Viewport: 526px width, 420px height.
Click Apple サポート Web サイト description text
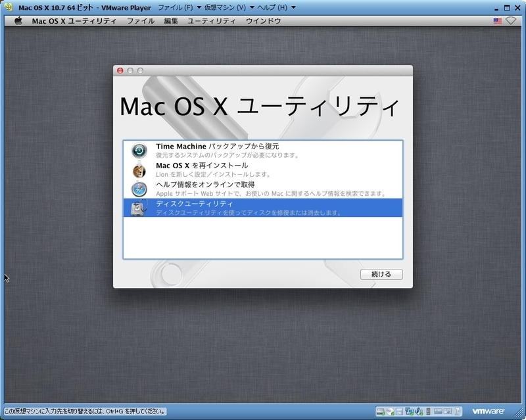(x=271, y=193)
